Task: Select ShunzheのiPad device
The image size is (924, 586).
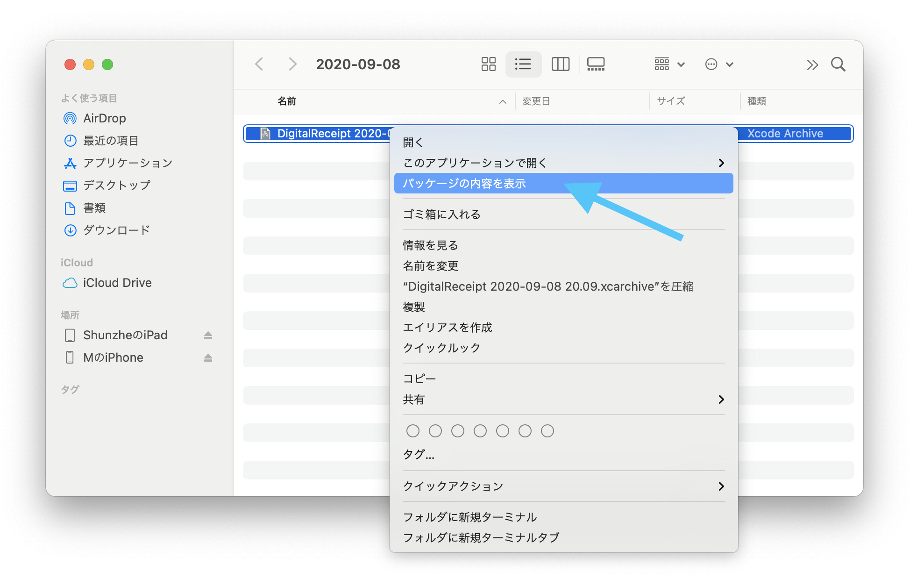Action: click(116, 335)
